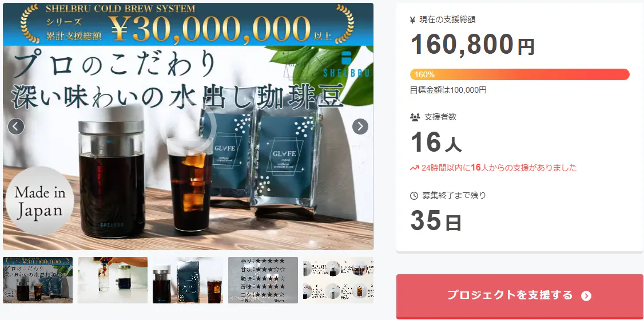This screenshot has width=644, height=320.
Task: Click the people icon next to 支援者数
Action: 414,117
